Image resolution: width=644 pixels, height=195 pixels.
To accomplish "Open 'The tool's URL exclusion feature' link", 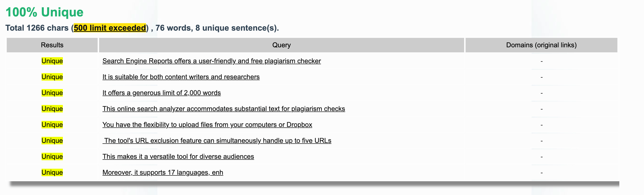I will coord(217,140).
